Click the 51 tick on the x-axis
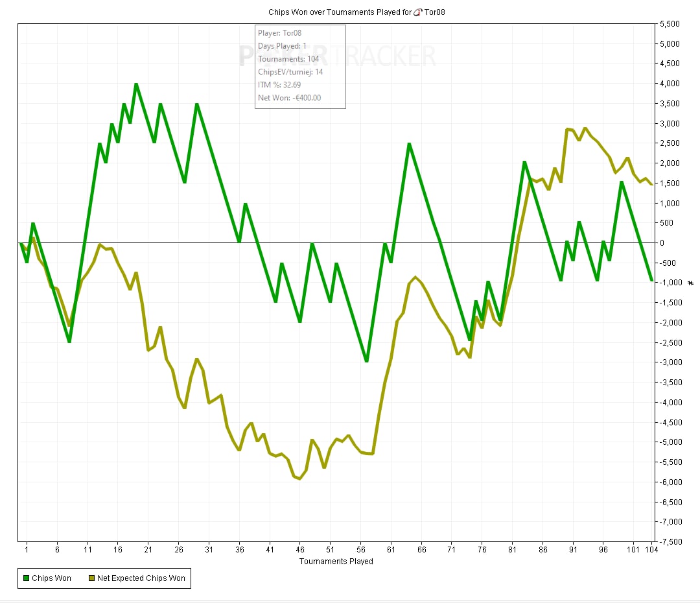 tap(330, 549)
